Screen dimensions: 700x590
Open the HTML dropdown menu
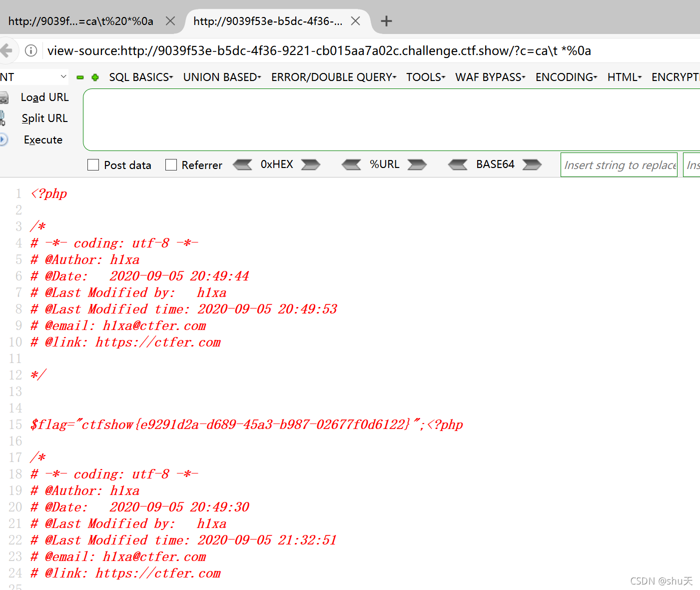tap(625, 77)
